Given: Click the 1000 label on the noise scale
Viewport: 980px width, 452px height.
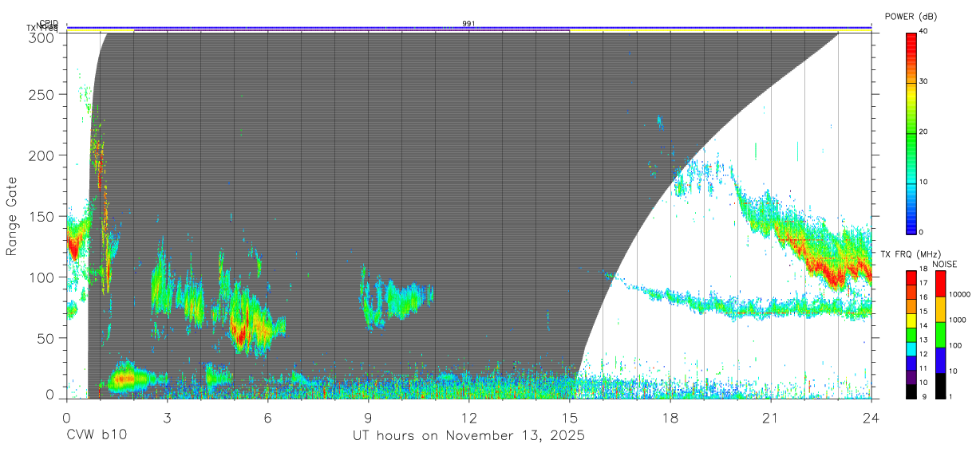Looking at the screenshot, I should coord(957,320).
